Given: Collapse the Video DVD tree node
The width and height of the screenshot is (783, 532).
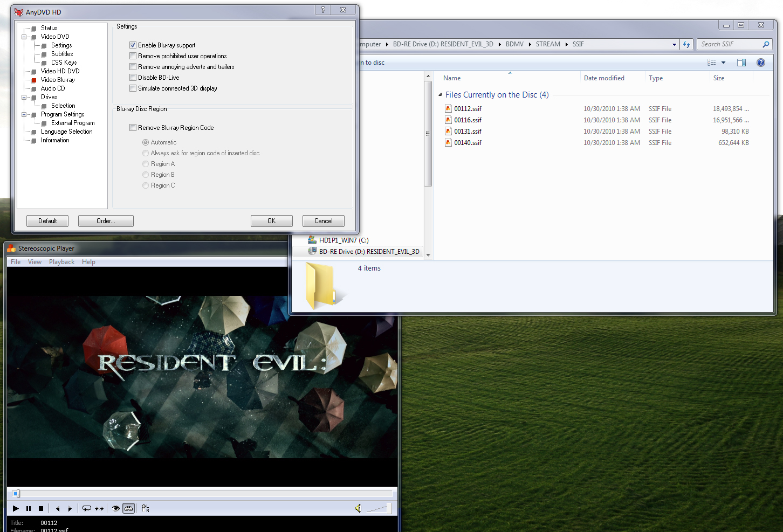Looking at the screenshot, I should (x=24, y=37).
